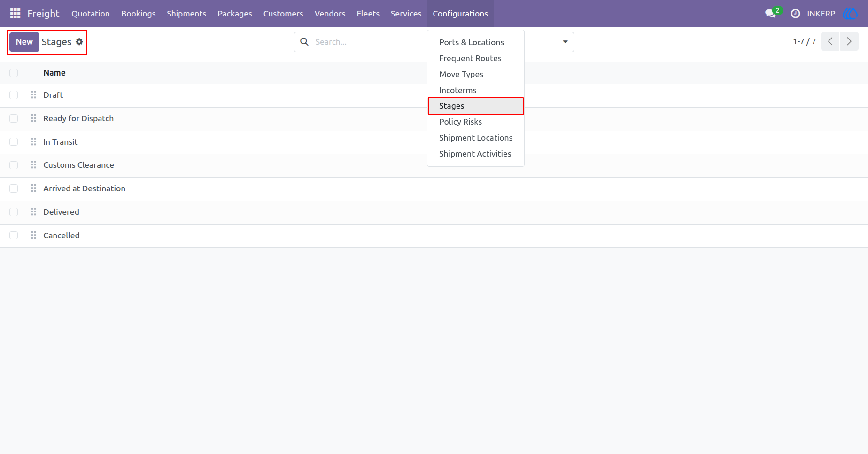Image resolution: width=868 pixels, height=454 pixels.
Task: Go to the previous page arrow
Action: (830, 41)
